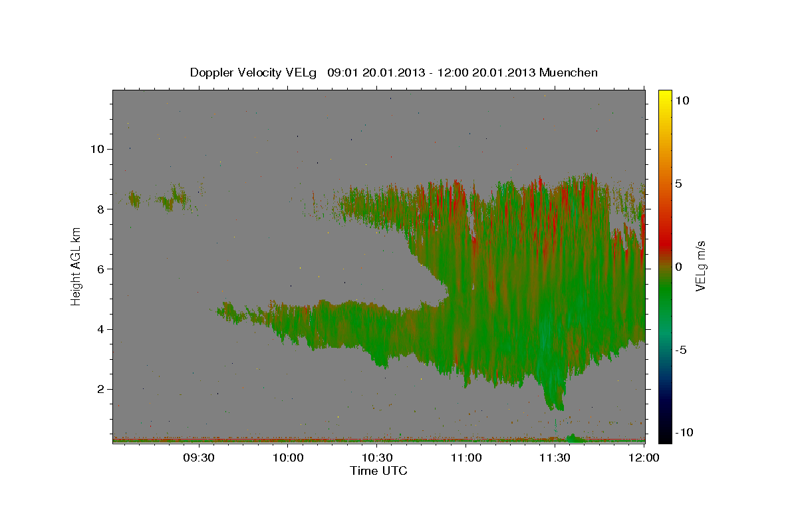
Task: Click the 10:00 time tick label
Action: click(289, 458)
